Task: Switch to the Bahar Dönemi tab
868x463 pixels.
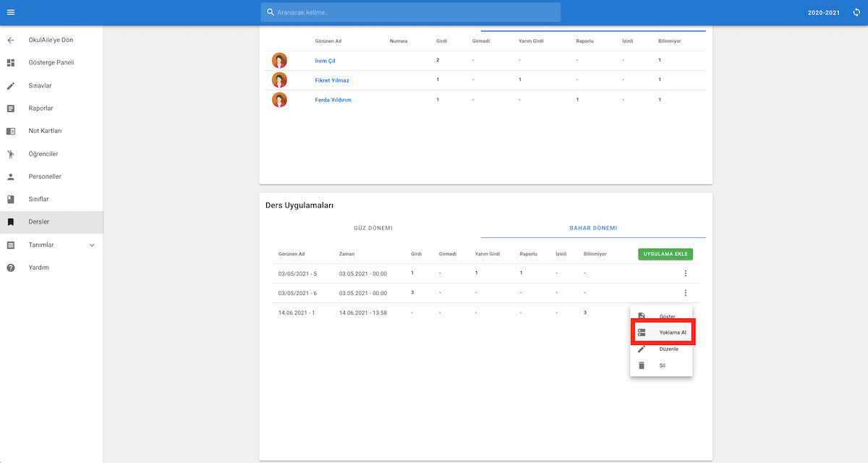Action: coord(593,228)
